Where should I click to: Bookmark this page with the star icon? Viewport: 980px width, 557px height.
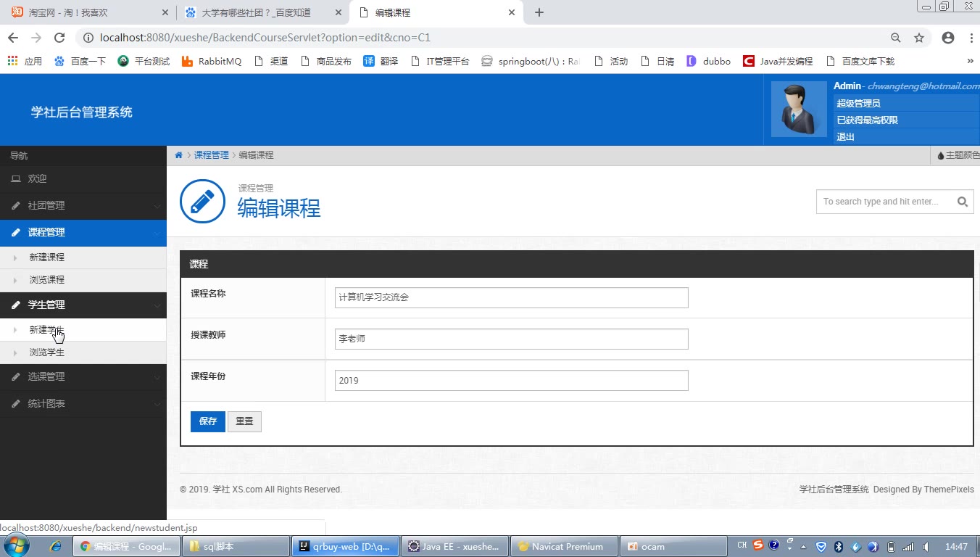pos(919,38)
